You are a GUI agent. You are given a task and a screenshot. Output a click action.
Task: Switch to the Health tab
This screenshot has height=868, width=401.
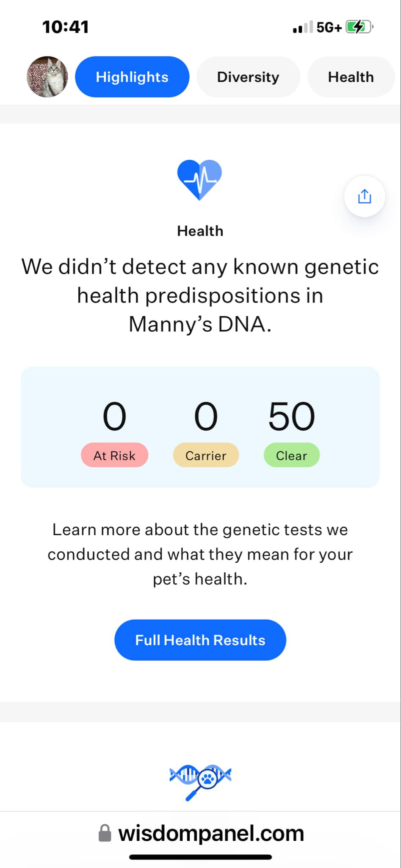click(351, 77)
